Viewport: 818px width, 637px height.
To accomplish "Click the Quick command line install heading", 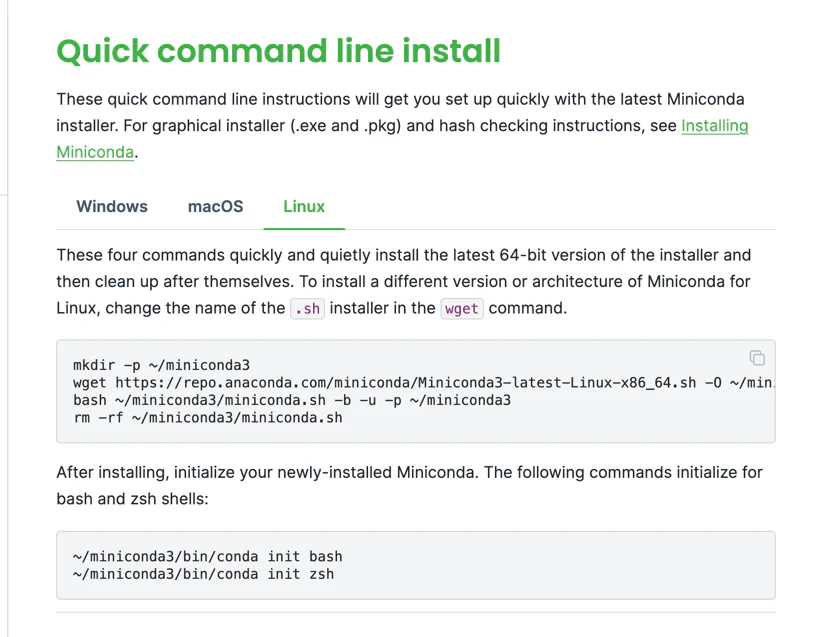I will [x=278, y=51].
